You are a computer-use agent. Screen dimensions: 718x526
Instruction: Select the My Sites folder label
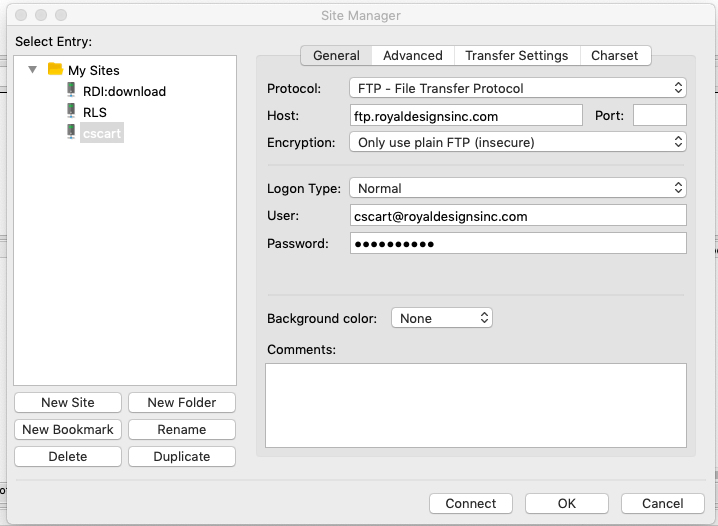click(93, 70)
